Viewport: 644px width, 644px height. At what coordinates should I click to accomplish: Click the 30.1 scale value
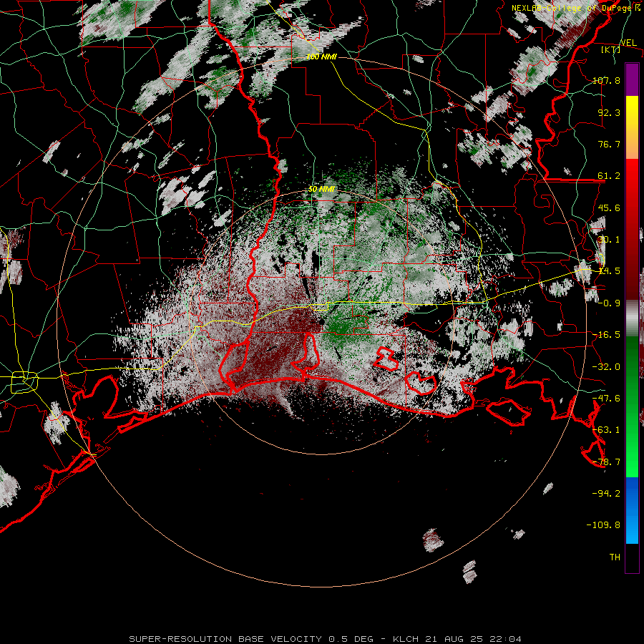[609, 240]
